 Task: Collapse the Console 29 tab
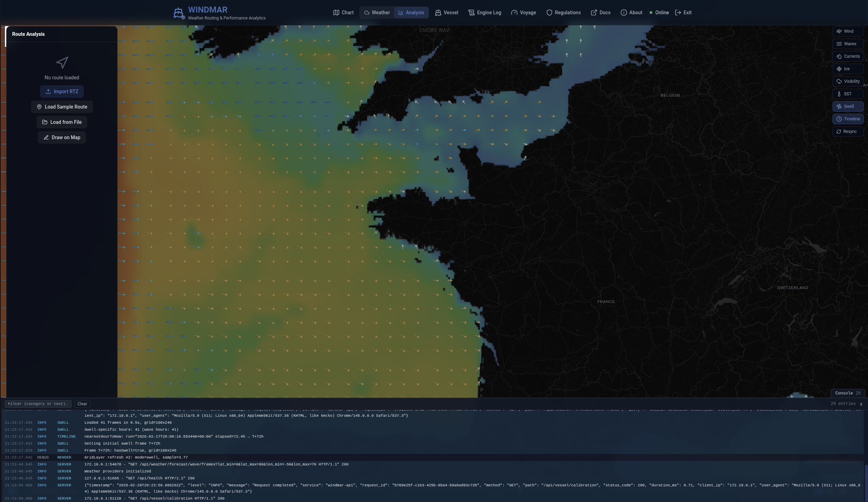click(x=847, y=393)
